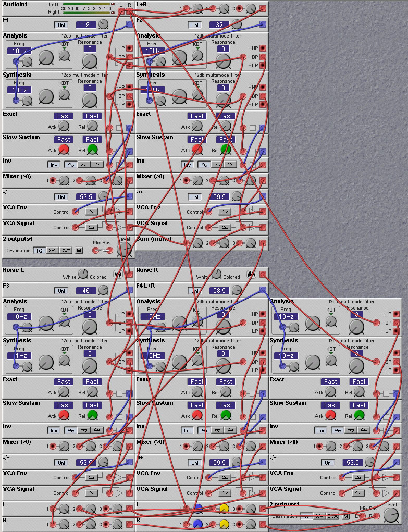Click the F1 module's Uni button
Screen dimensions: 408x532
[61, 24]
